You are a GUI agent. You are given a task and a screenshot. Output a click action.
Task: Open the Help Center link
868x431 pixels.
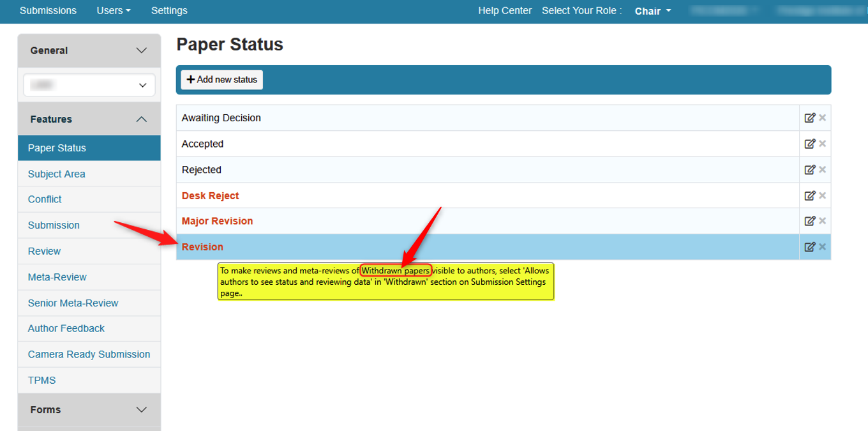coord(505,11)
